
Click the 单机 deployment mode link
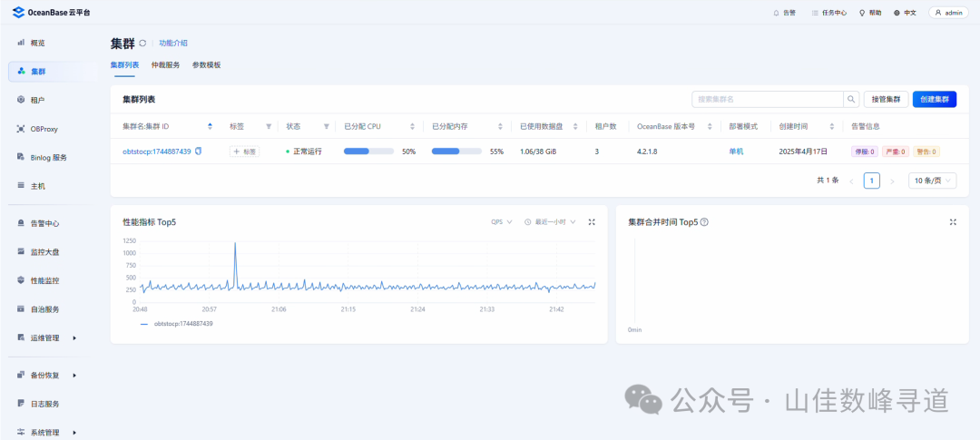tap(736, 152)
